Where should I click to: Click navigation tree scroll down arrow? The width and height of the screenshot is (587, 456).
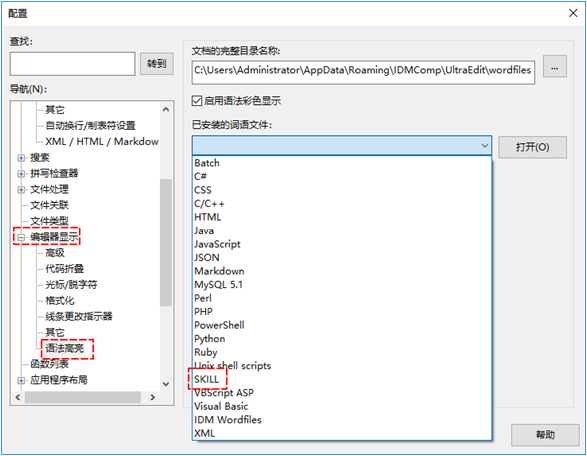click(166, 384)
